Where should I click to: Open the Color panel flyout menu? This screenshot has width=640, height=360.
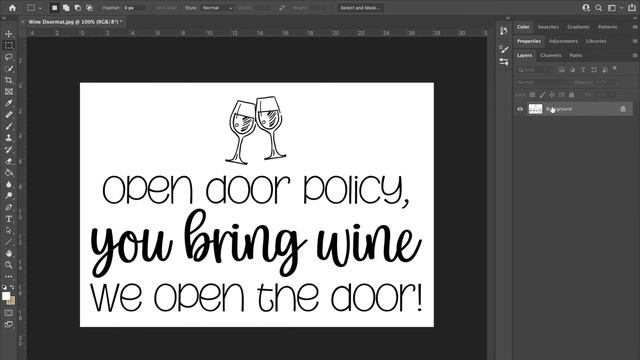(635, 27)
